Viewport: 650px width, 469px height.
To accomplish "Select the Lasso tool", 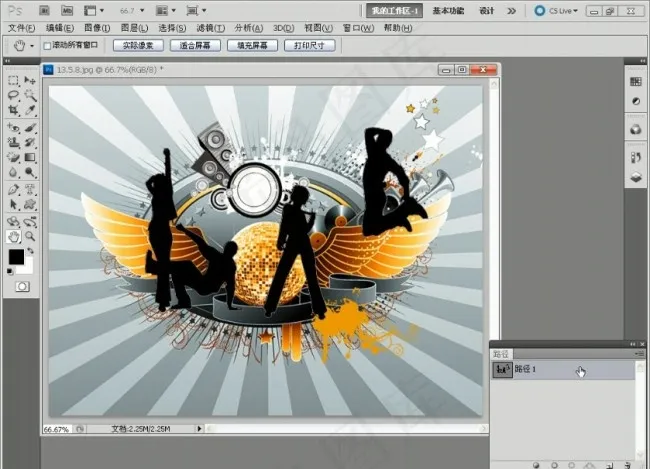I will 13,96.
